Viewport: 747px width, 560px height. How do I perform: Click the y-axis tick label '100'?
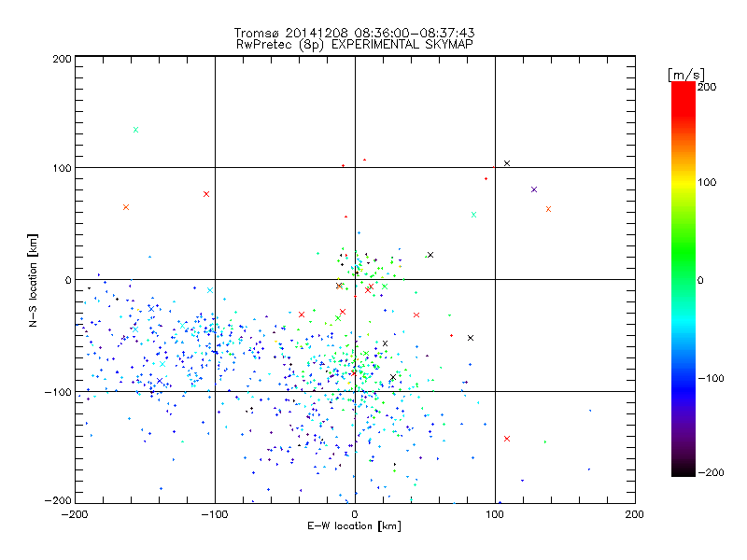point(62,168)
